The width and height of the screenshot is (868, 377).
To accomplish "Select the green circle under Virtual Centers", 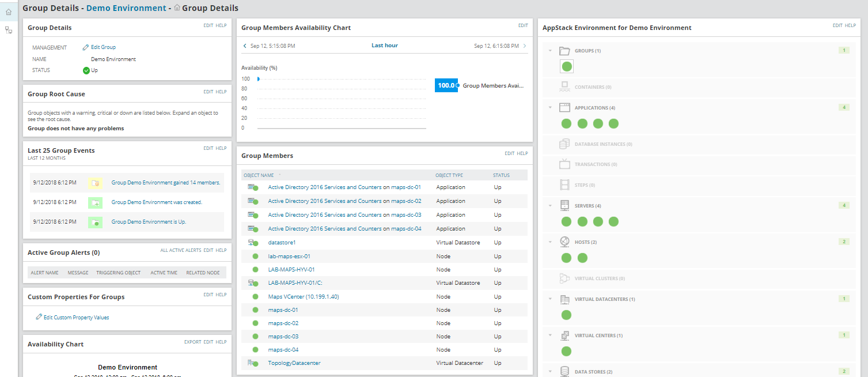I will pyautogui.click(x=566, y=351).
